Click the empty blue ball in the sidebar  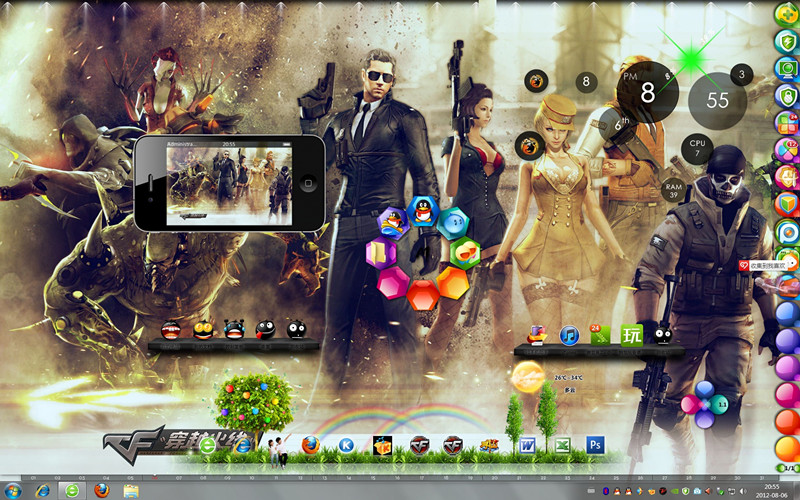point(787,314)
